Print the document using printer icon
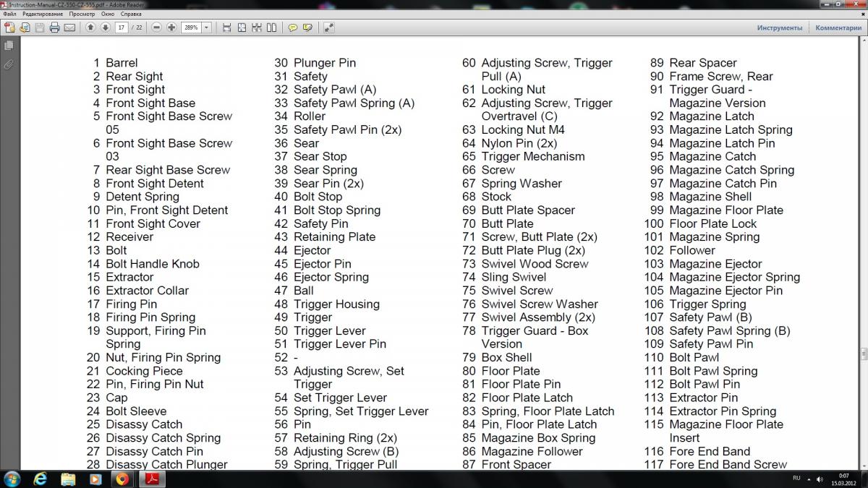 coord(54,27)
